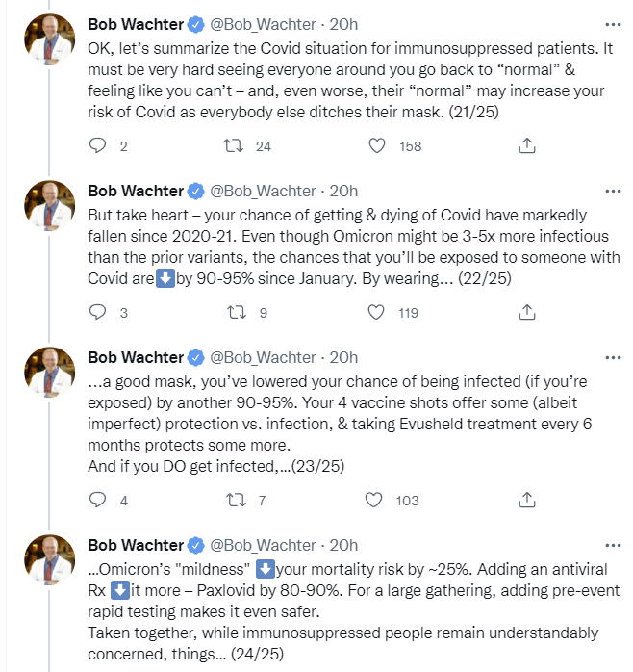Like the (23/25) tweet with 103 likes

[x=378, y=500]
